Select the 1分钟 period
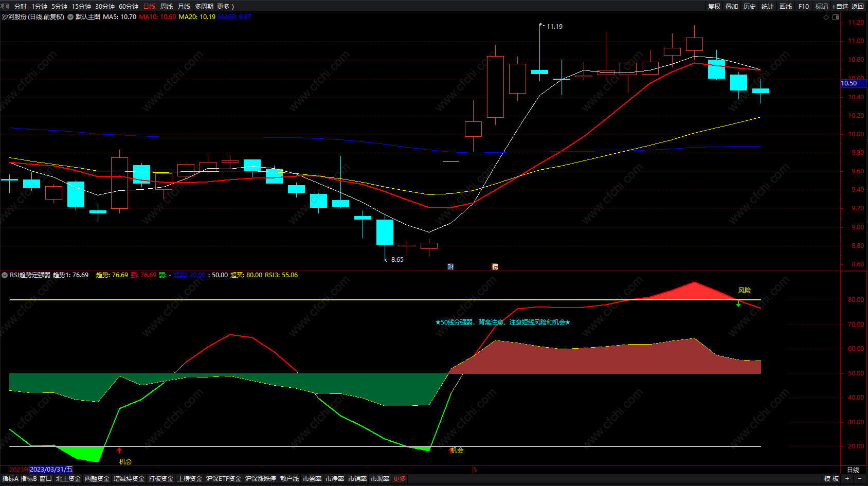The width and height of the screenshot is (868, 486). 39,7
